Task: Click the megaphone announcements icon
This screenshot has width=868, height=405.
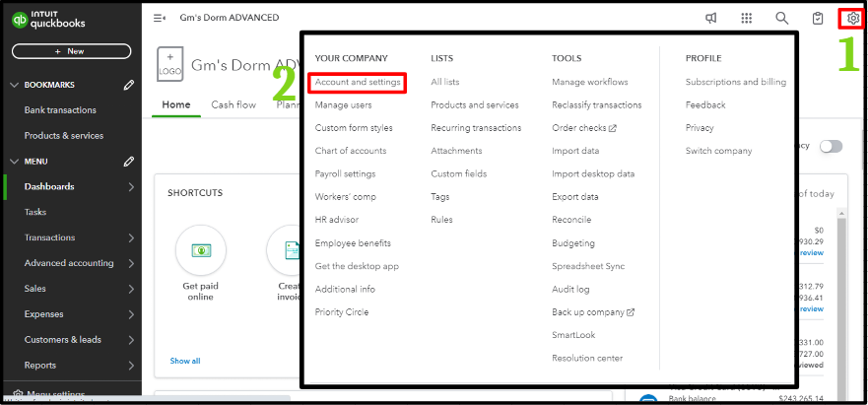Action: point(711,18)
